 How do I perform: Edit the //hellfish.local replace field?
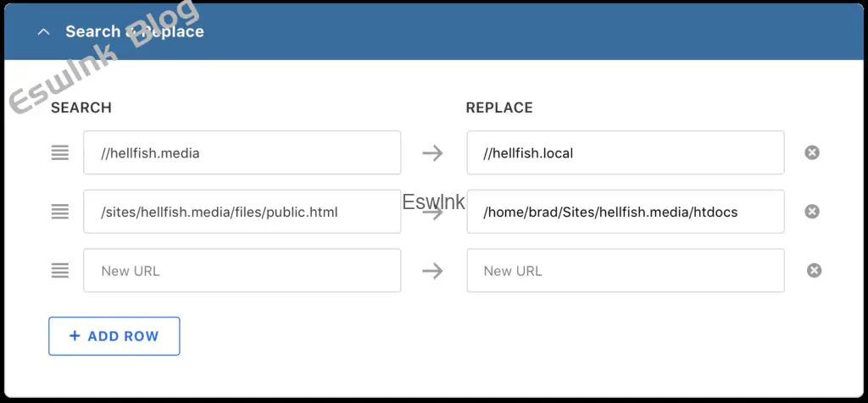click(x=625, y=152)
